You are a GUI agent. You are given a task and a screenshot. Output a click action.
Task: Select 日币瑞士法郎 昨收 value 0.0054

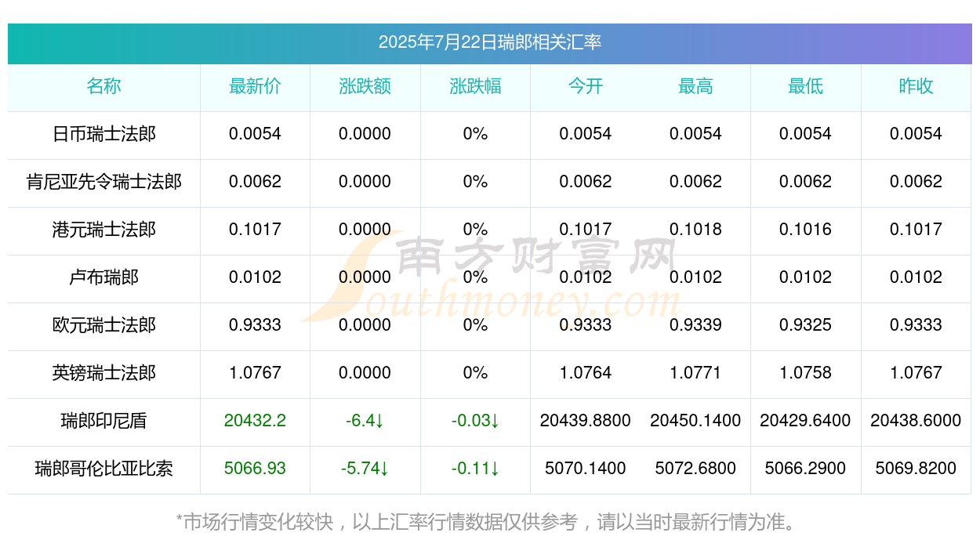coord(916,134)
